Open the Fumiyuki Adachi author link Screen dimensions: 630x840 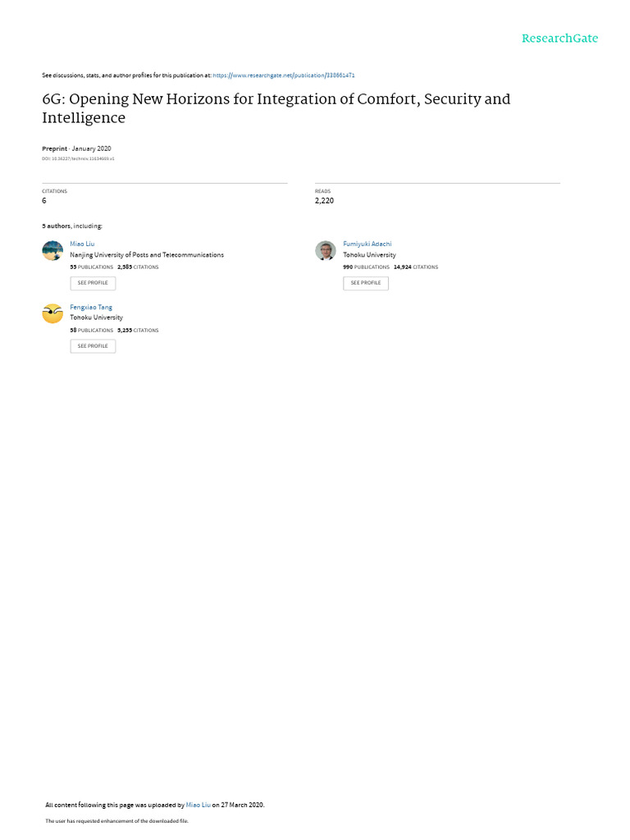pos(367,244)
